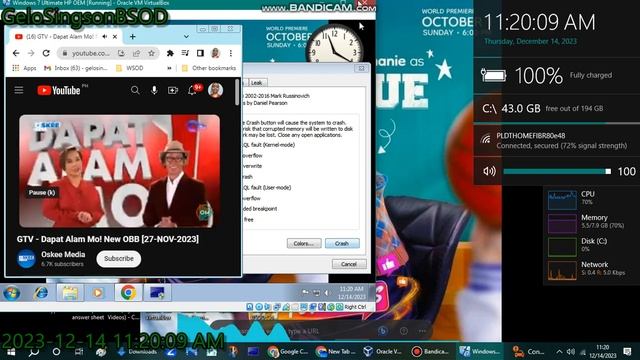The height and width of the screenshot is (360, 640).
Task: Open host taskbar volume icon
Action: point(571,351)
